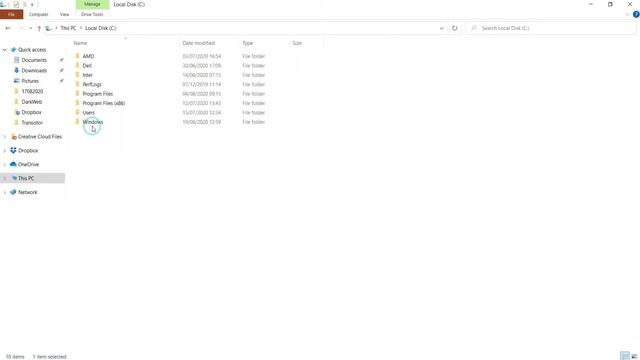Expand the Creative Cloud Files node
The width and height of the screenshot is (640, 360).
pyautogui.click(x=4, y=137)
